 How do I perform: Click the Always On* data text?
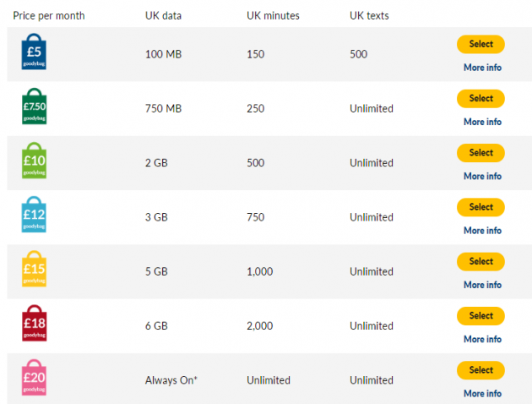click(171, 380)
